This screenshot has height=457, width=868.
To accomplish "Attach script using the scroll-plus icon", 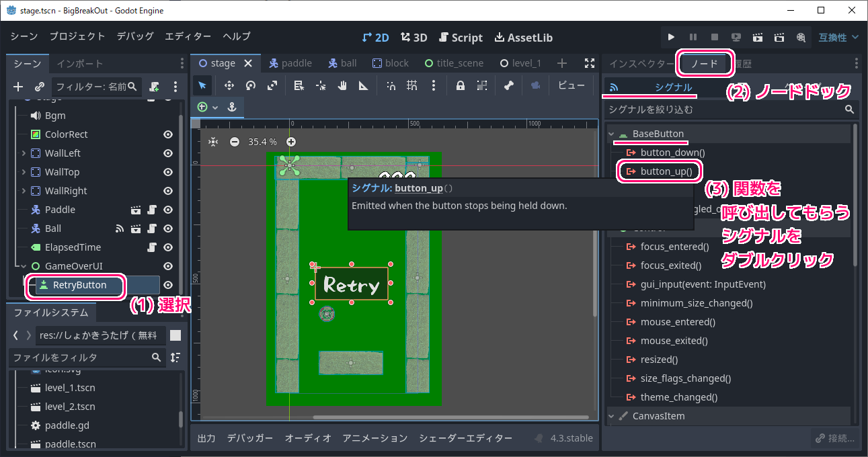I will point(155,87).
